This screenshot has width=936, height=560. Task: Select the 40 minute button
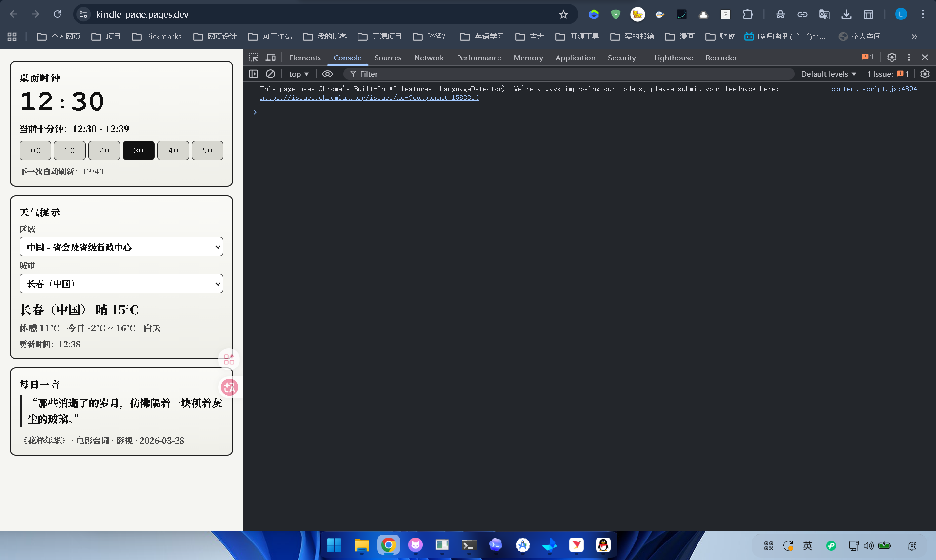coord(173,151)
